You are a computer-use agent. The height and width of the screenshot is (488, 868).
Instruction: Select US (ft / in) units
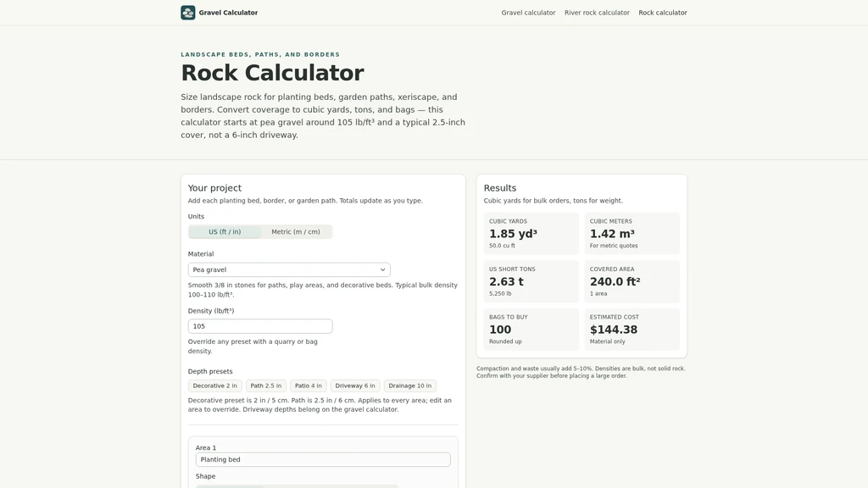tap(225, 232)
